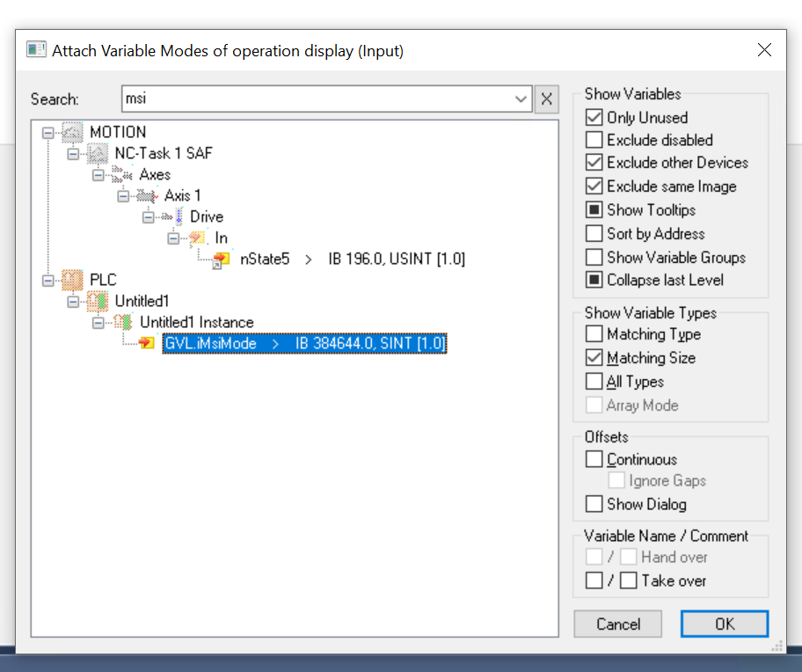Enable Show Variable Groups checkbox
This screenshot has height=672, width=802.
click(x=594, y=257)
